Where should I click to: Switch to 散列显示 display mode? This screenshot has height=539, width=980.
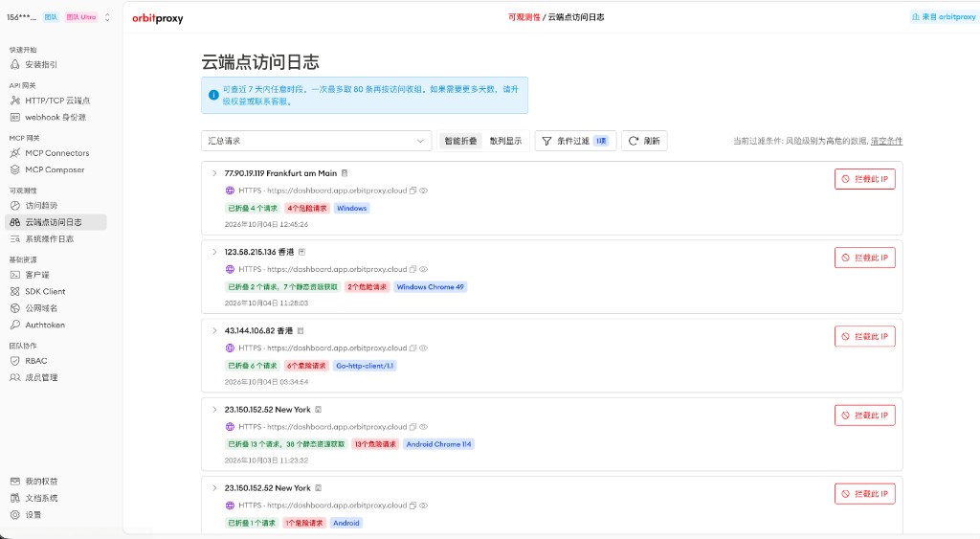[x=505, y=141]
